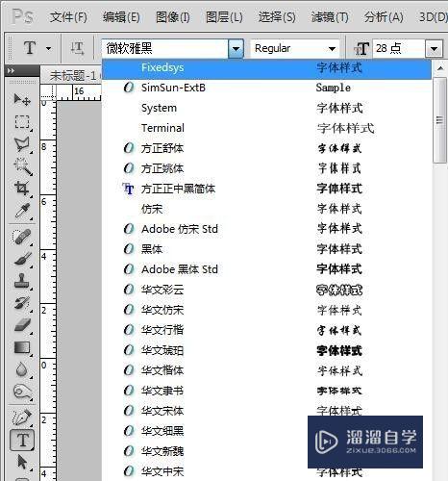Click the font family field 微软雅黑
The image size is (448, 481).
[165, 49]
